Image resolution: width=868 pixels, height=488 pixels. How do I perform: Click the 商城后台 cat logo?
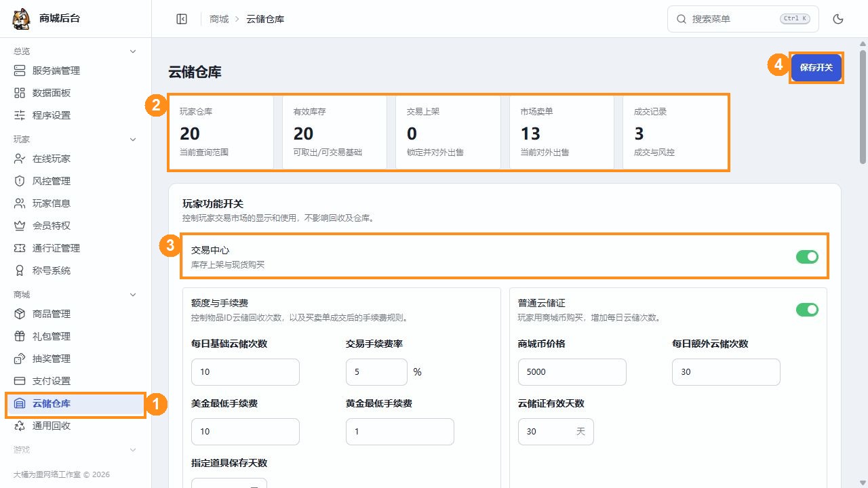[22, 19]
